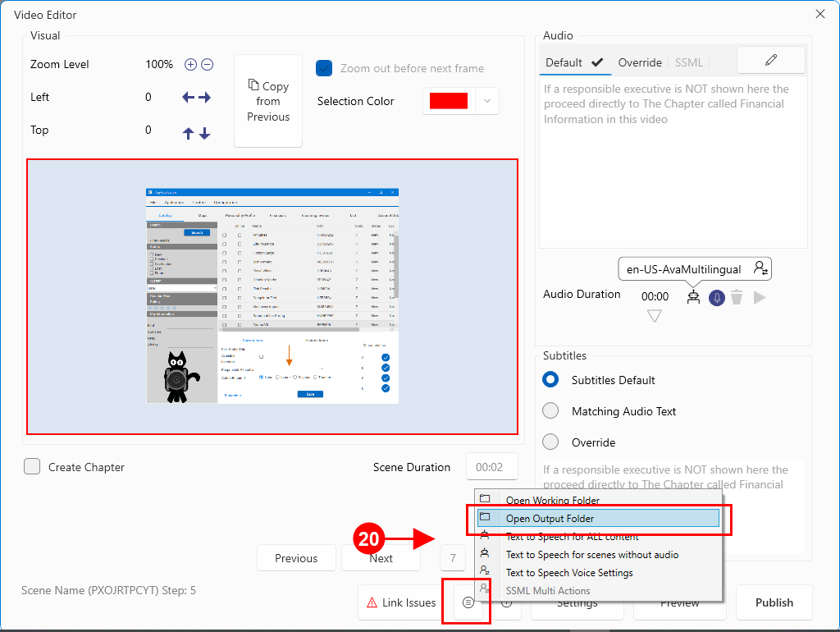Select Matching Audio Text radio button
Image resolution: width=840 pixels, height=632 pixels.
click(x=551, y=411)
